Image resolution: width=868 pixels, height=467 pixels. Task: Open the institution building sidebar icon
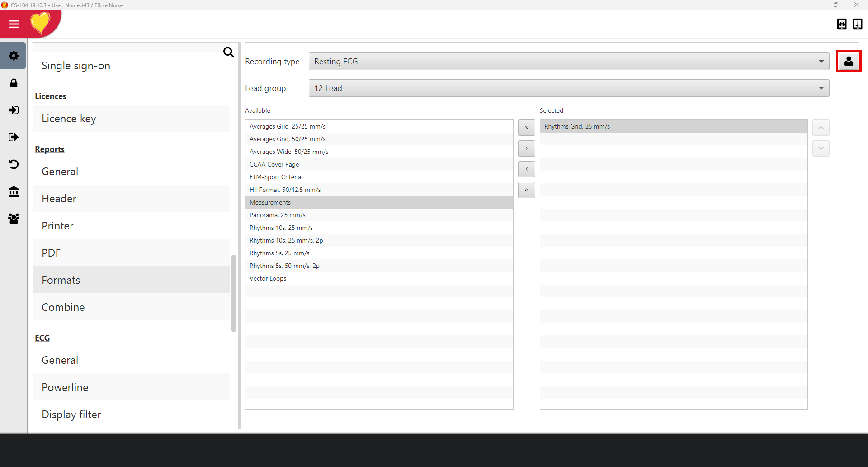(14, 191)
